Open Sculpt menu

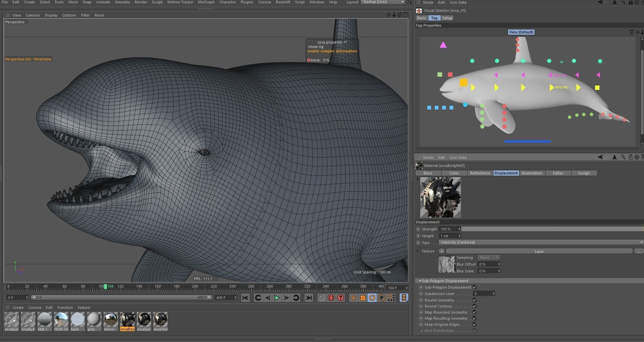pyautogui.click(x=157, y=2)
